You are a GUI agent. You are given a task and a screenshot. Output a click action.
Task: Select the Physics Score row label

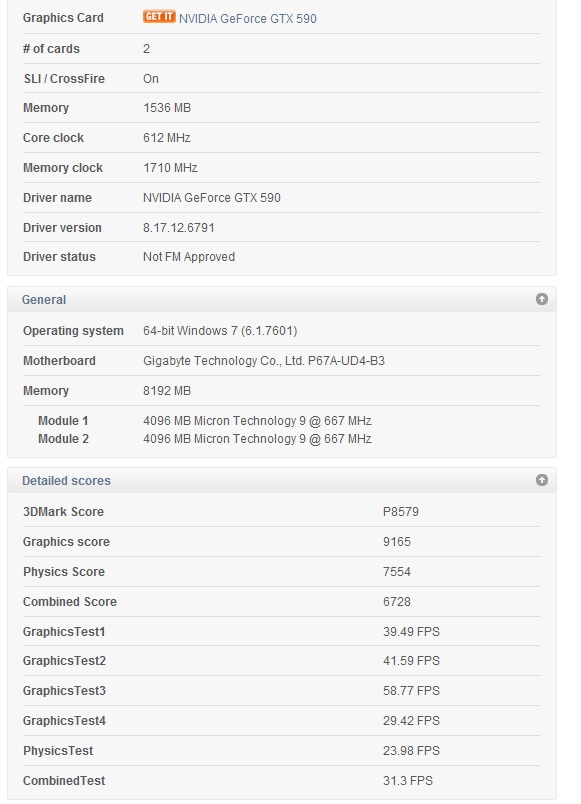pyautogui.click(x=64, y=572)
